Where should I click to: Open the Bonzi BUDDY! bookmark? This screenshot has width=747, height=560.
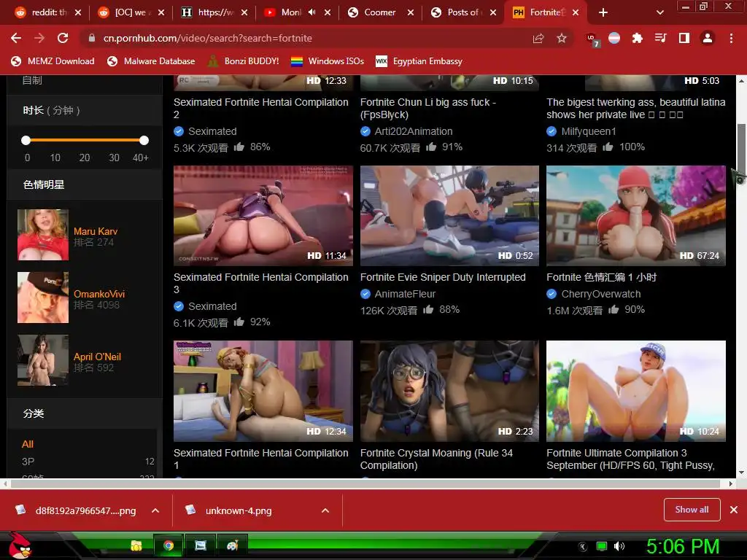(x=244, y=61)
